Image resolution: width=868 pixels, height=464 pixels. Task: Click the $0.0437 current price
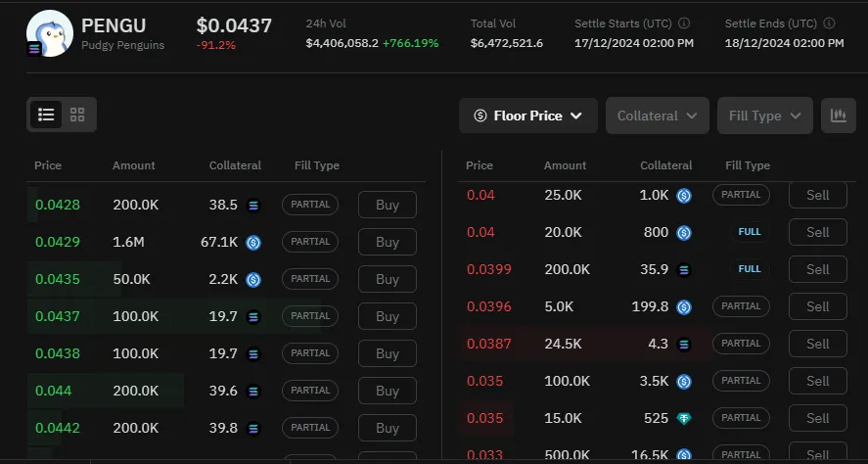tap(234, 25)
